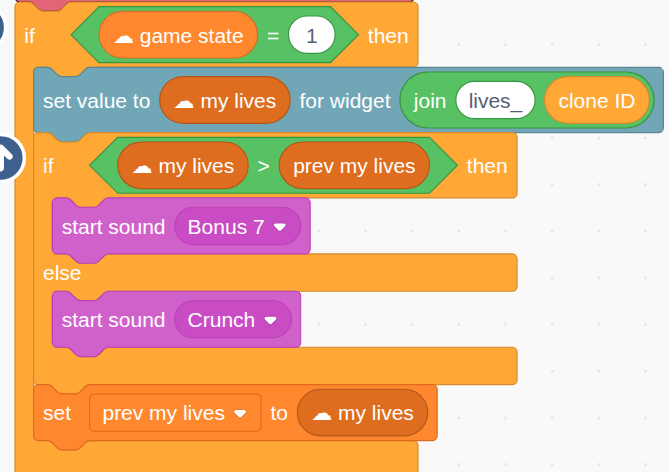Click the greater-than sign in comparison block
The width and height of the screenshot is (669, 472).
click(x=263, y=166)
